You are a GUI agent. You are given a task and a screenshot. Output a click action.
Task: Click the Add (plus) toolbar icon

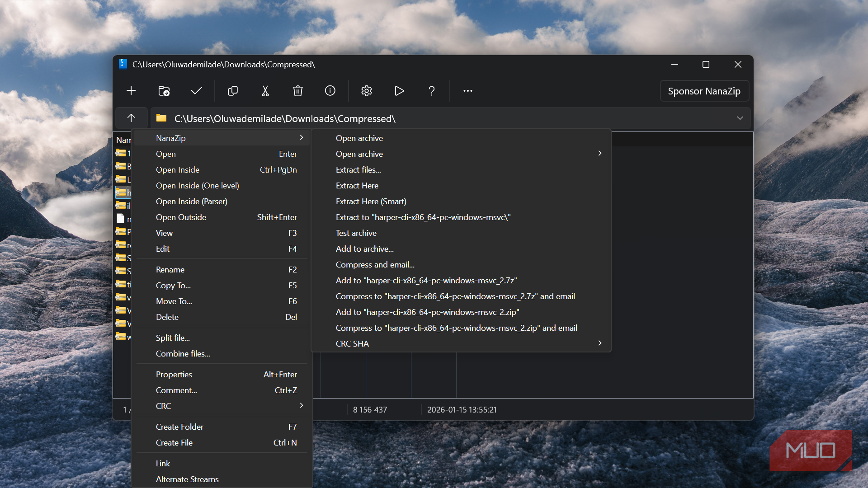[131, 91]
